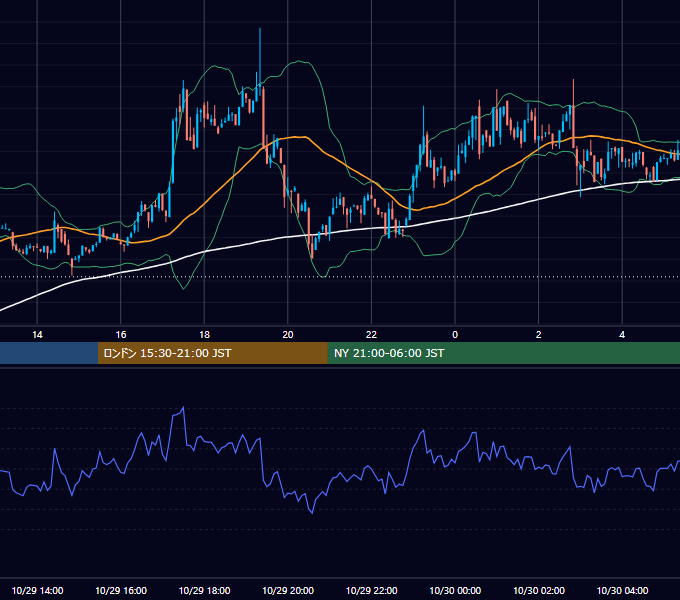The height and width of the screenshot is (600, 680).
Task: Click the blue session bar before ロンドン
Action: pos(49,353)
